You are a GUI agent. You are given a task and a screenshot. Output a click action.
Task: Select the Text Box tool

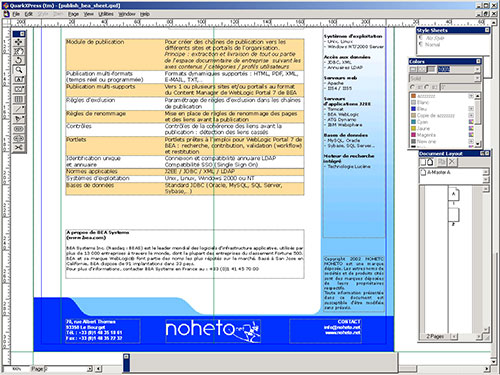pyautogui.click(x=19, y=79)
